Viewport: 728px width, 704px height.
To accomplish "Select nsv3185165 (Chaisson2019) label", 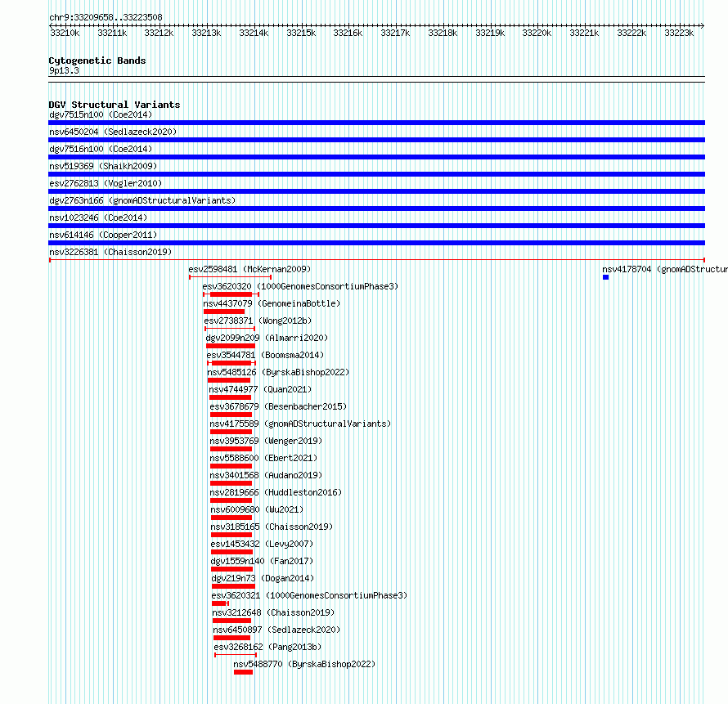I will [x=272, y=527].
